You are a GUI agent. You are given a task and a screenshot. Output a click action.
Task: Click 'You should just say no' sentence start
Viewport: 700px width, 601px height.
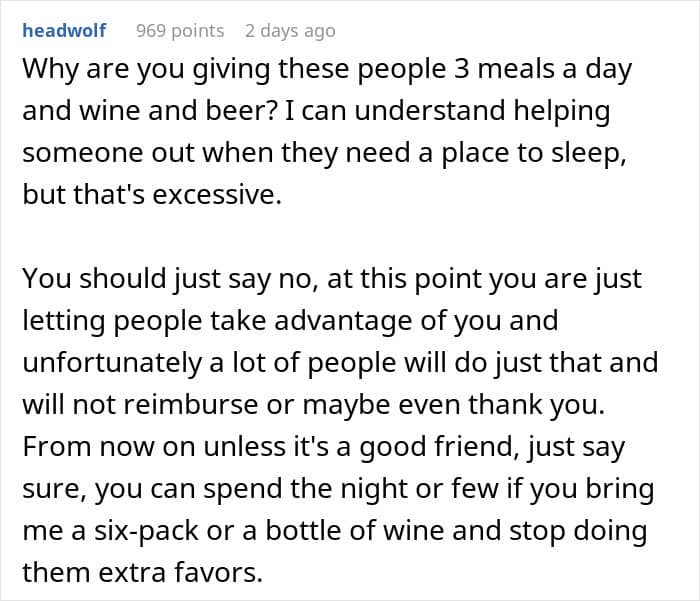coord(176,278)
